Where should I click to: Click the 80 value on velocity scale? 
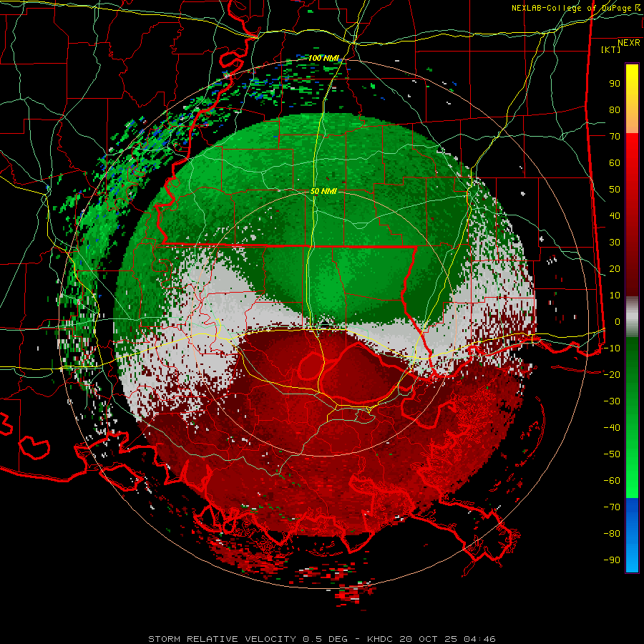click(x=615, y=110)
